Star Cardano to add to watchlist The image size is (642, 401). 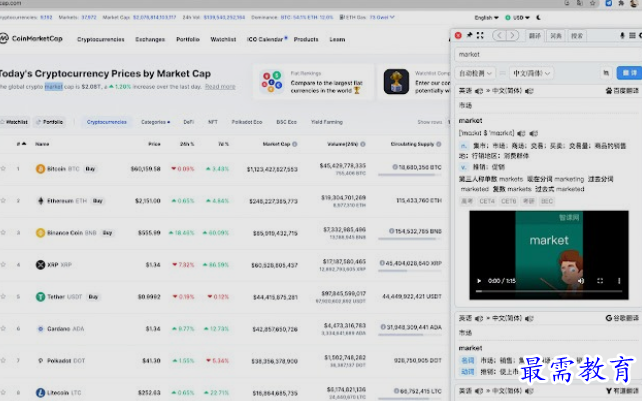click(x=3, y=329)
